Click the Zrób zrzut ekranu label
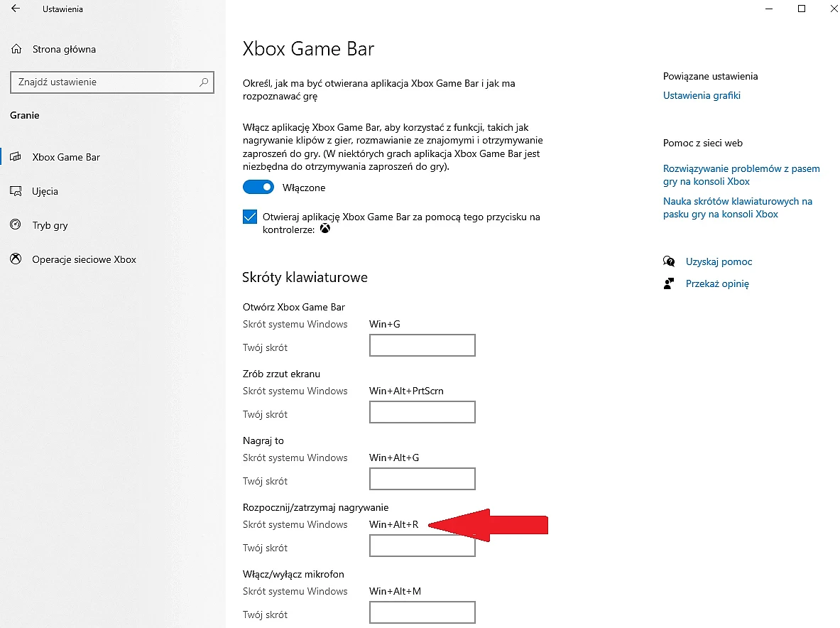The height and width of the screenshot is (628, 840). click(x=281, y=374)
